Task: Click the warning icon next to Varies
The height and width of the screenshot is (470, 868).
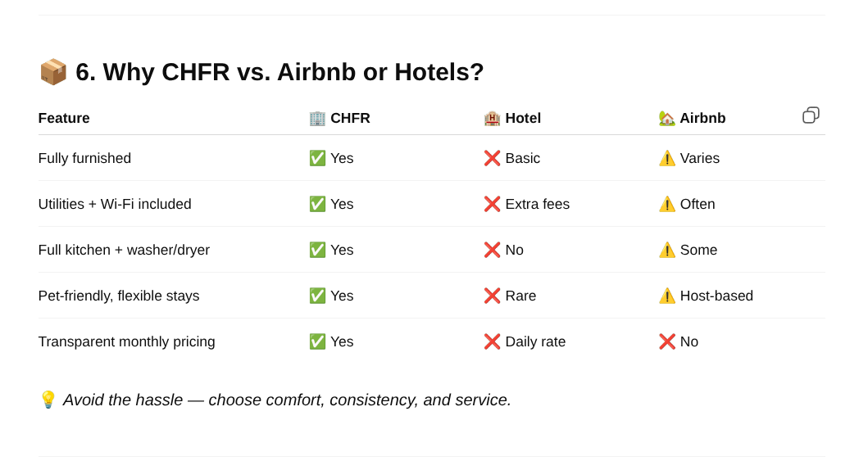Action: (667, 158)
